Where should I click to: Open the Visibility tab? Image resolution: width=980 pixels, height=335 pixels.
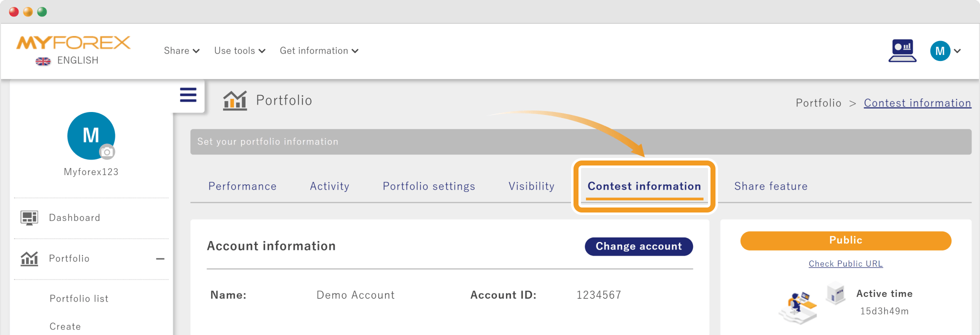click(531, 186)
